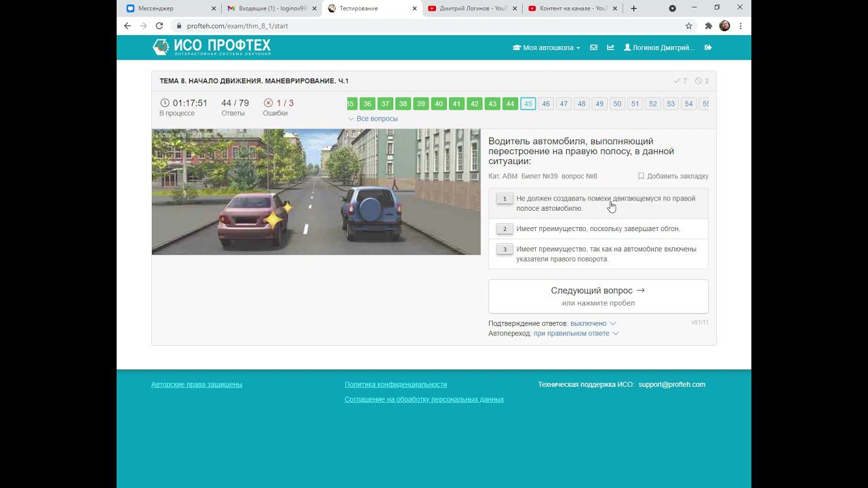
Task: Click the logout icon in header
Action: (708, 47)
